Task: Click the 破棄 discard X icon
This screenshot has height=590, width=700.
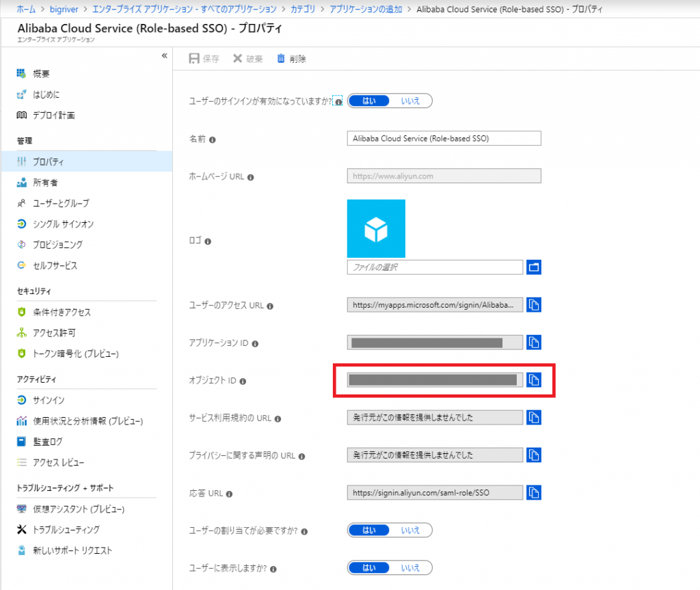Action: (x=237, y=59)
